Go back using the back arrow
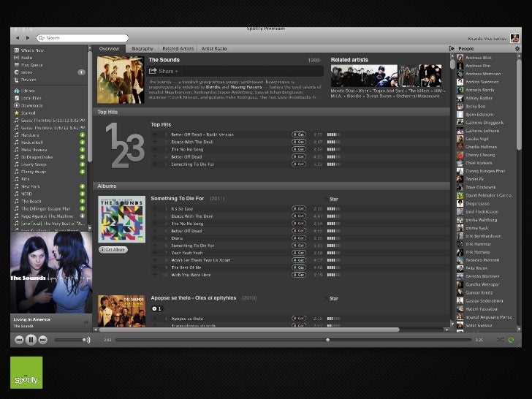 18,38
